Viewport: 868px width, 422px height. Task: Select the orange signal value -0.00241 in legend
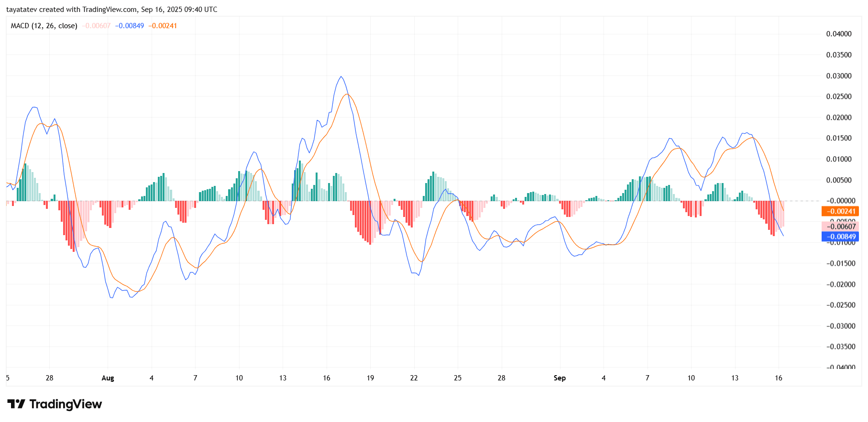[x=163, y=26]
